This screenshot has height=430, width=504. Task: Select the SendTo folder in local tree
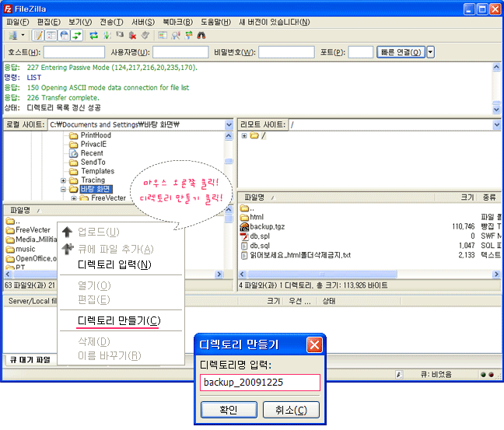(93, 163)
